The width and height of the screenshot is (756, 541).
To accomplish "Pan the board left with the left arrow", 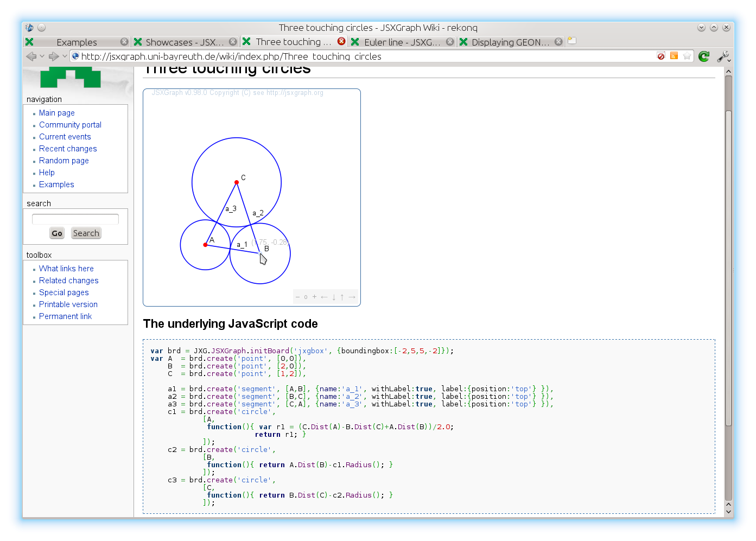I will click(x=324, y=297).
